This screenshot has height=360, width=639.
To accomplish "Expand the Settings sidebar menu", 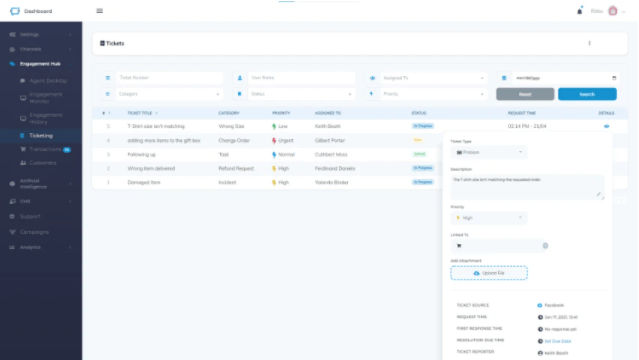I will coord(41,35).
